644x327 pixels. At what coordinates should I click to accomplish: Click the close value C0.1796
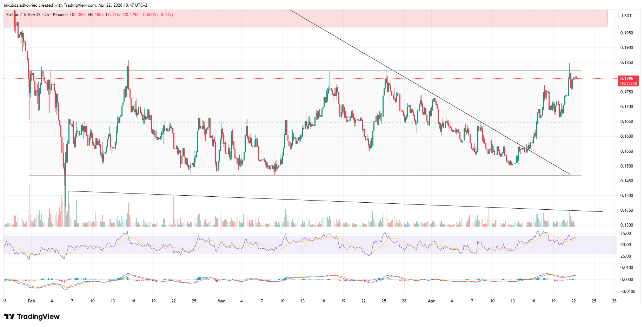pos(131,15)
